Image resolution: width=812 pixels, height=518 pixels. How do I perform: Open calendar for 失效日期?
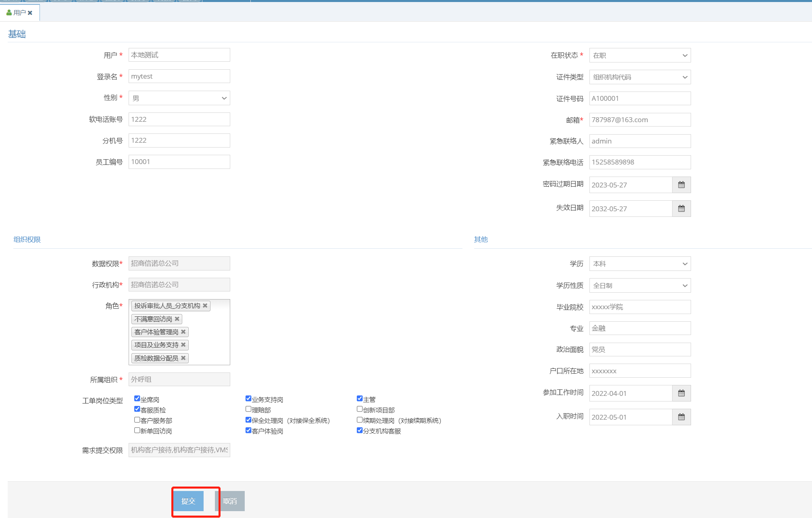pyautogui.click(x=681, y=208)
